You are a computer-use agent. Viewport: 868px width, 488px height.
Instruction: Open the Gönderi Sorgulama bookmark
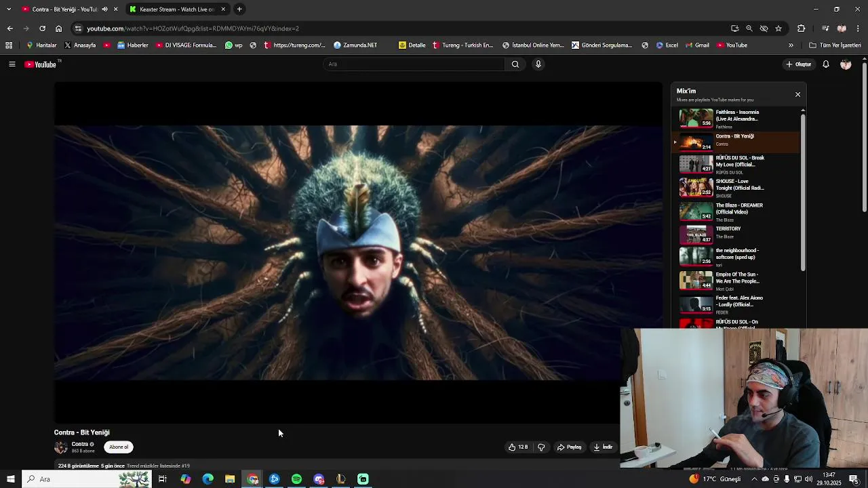(x=601, y=45)
